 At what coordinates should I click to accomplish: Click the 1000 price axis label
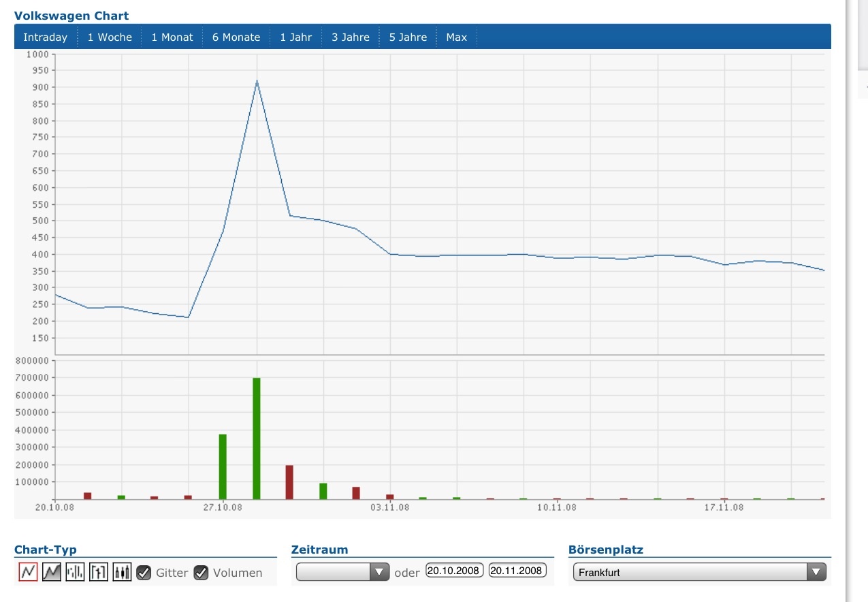[37, 54]
